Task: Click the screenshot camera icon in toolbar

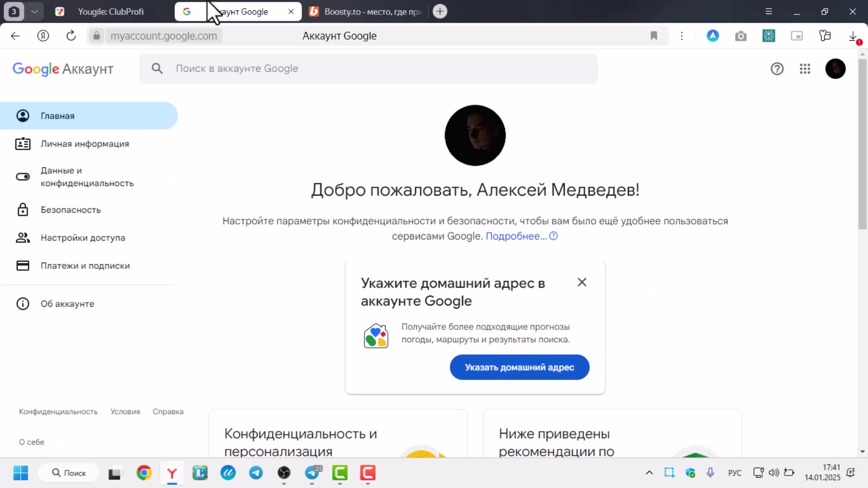Action: [x=741, y=36]
